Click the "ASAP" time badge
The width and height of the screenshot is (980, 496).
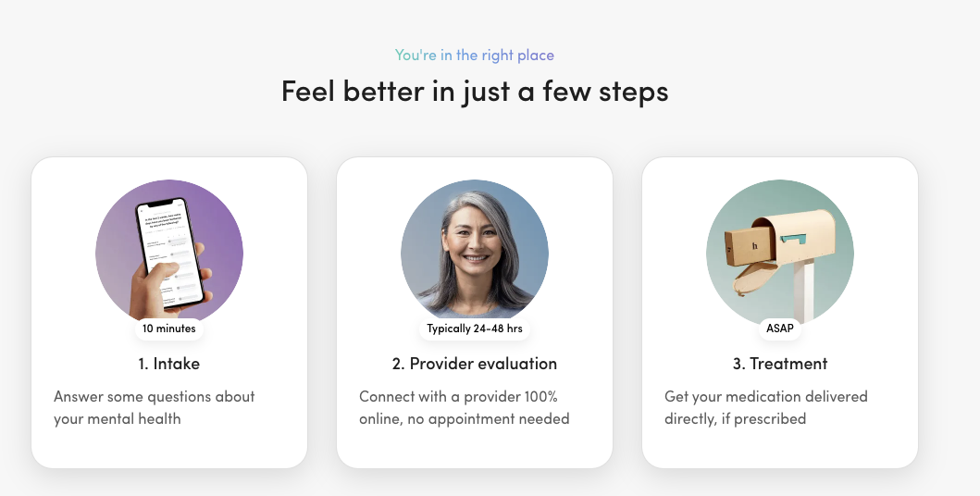[x=780, y=329]
